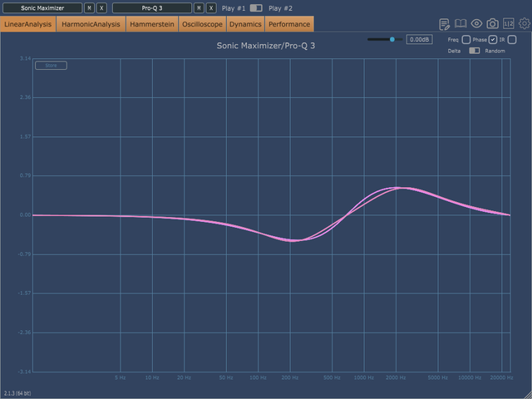Open the Hammerstein tab
This screenshot has height=399, width=532.
152,24
